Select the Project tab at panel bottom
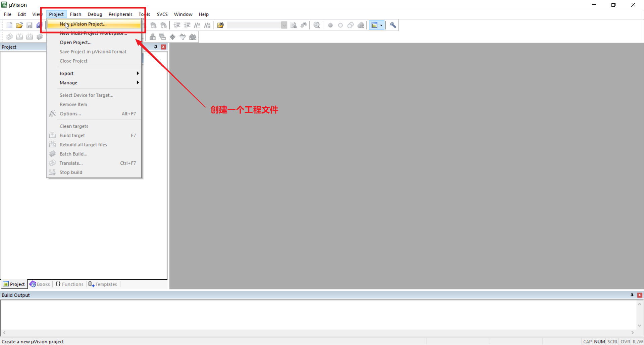The width and height of the screenshot is (644, 345). pos(14,284)
